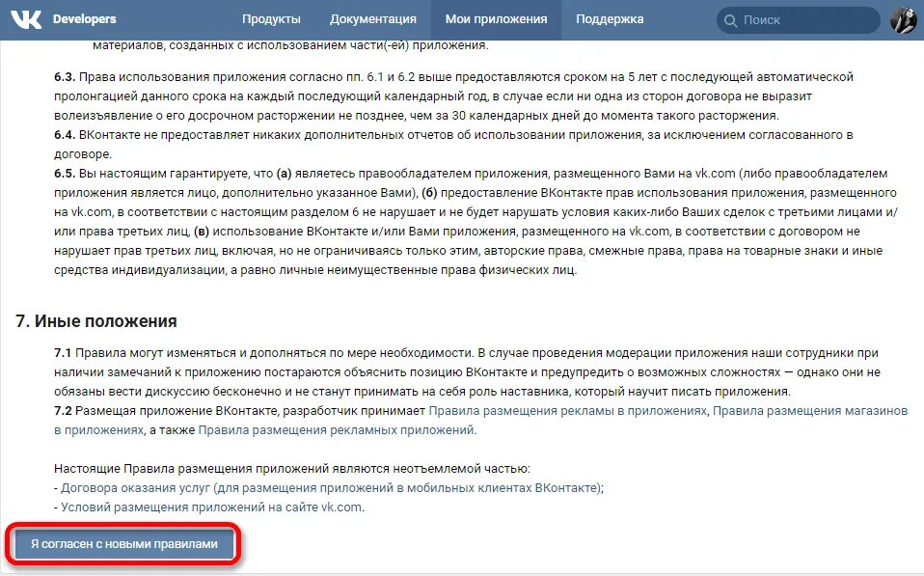Click the heading 7. Иные положения
924x576 pixels.
point(96,321)
